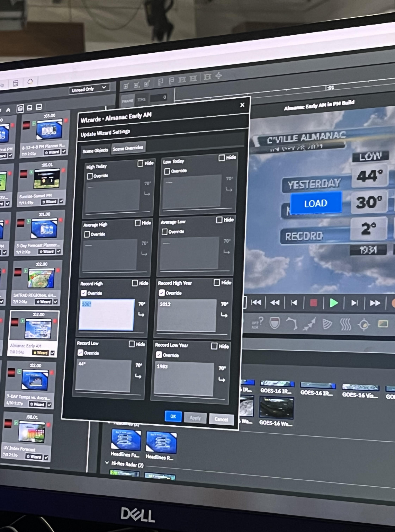Tick Hide for High Today
Image resolution: width=395 pixels, height=532 pixels.
pos(140,163)
